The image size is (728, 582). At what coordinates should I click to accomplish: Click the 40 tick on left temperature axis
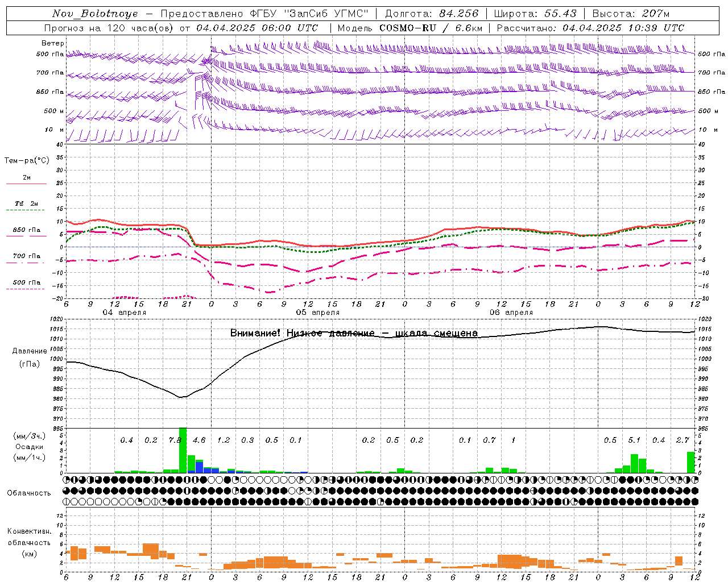click(x=59, y=144)
